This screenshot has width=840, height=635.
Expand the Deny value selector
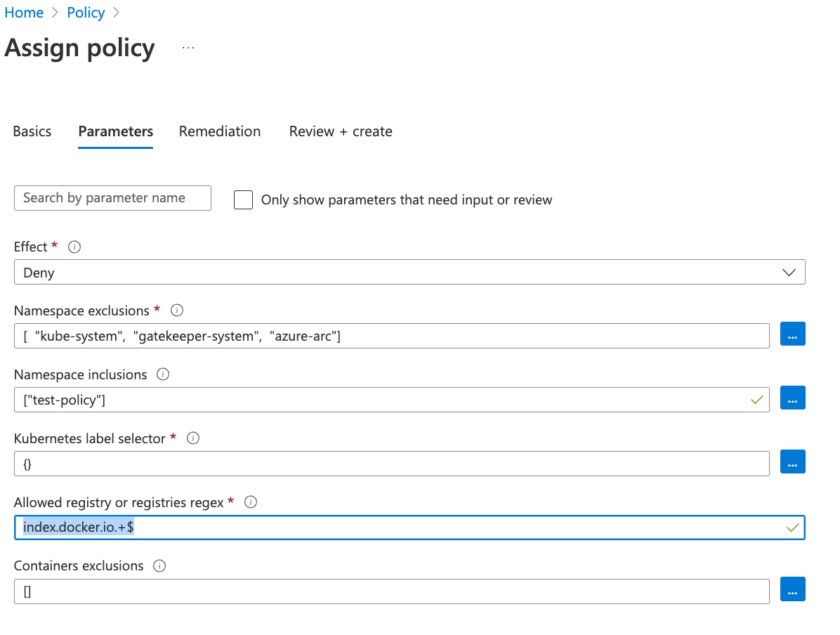[789, 272]
